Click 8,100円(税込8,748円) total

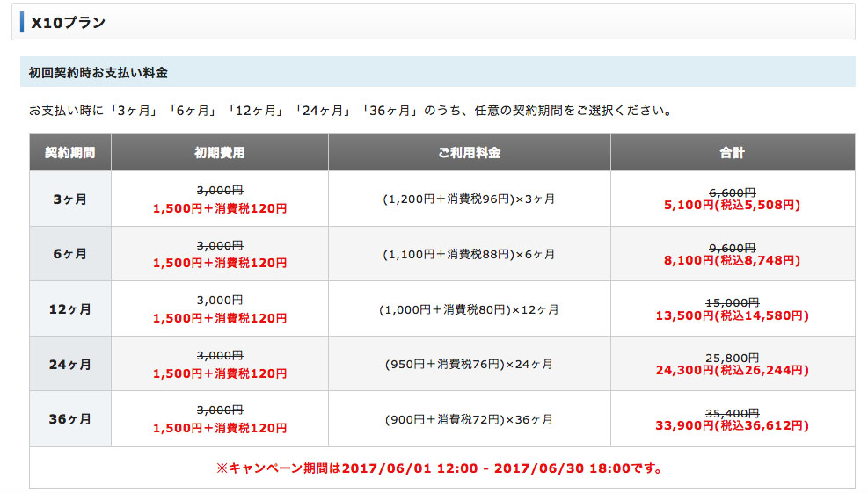[733, 260]
